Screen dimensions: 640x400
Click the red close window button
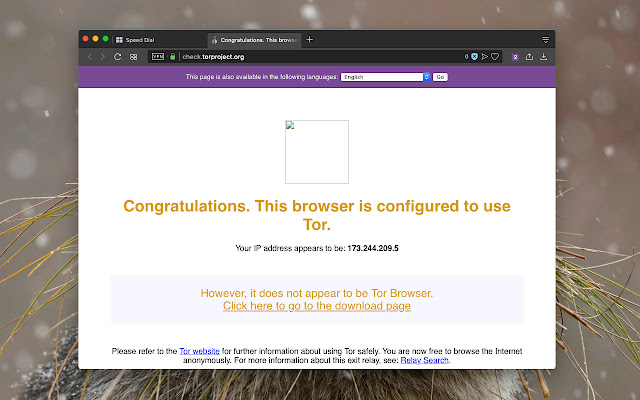(x=85, y=39)
